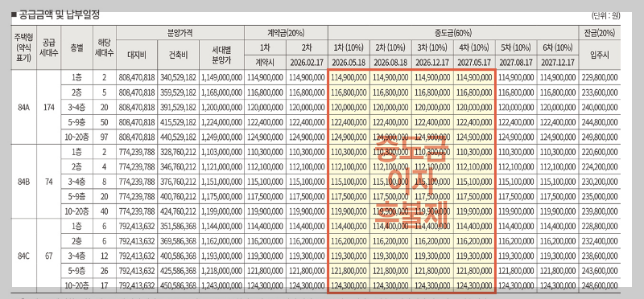Select the '1,144,000,000' sale price cell

(221, 227)
